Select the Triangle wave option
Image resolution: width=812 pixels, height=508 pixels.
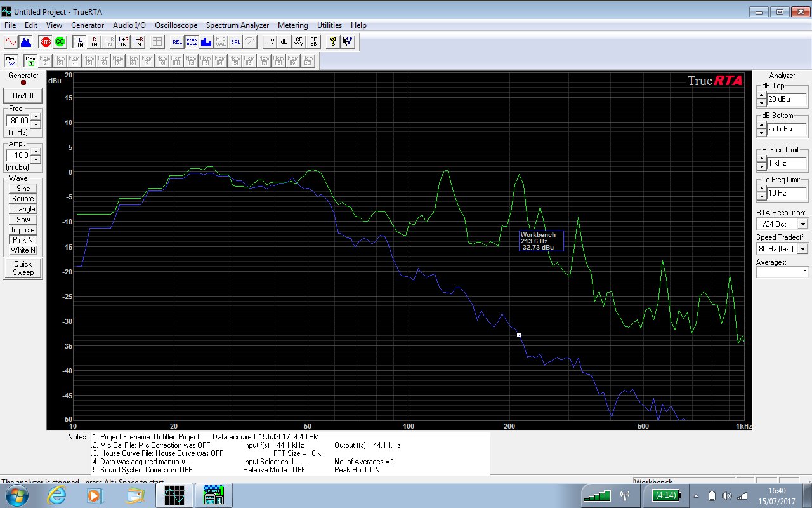(x=23, y=209)
